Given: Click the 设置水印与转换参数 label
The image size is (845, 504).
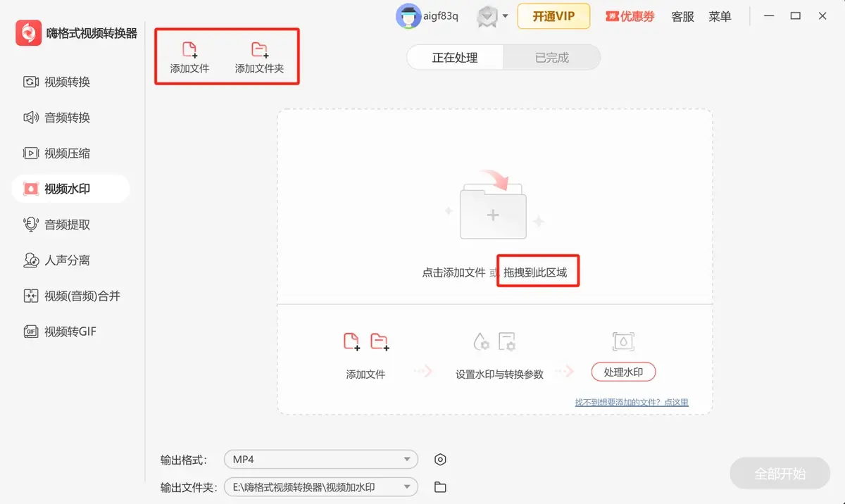Looking at the screenshot, I should point(500,374).
